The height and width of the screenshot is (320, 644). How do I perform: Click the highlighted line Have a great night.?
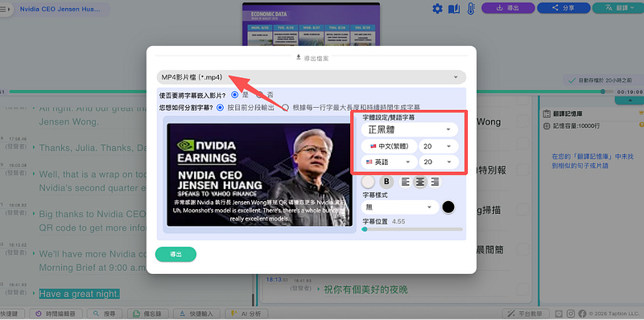[x=79, y=293]
